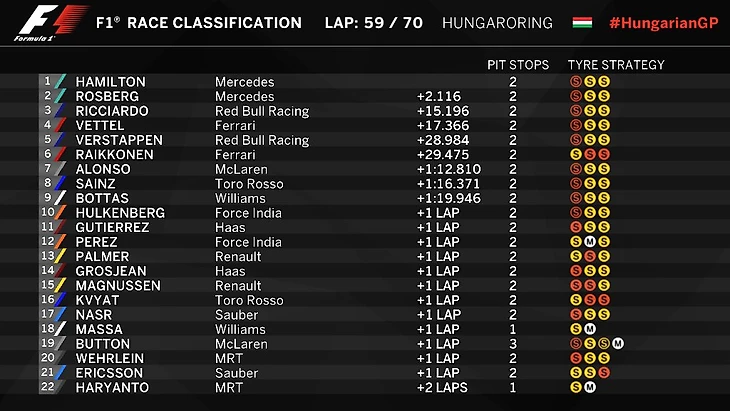This screenshot has width=730, height=411.
Task: Click the HUNGARORING circuit name
Action: coord(497,23)
